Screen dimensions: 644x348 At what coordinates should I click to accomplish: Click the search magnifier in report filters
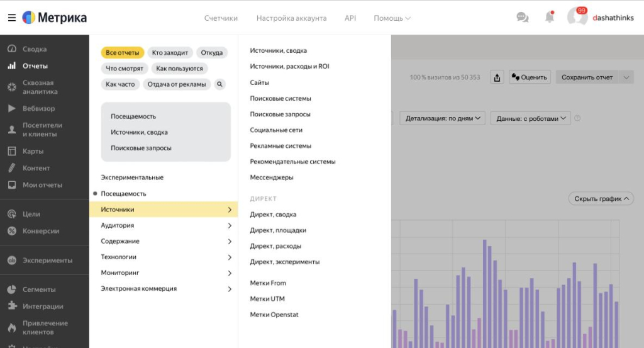(x=219, y=84)
